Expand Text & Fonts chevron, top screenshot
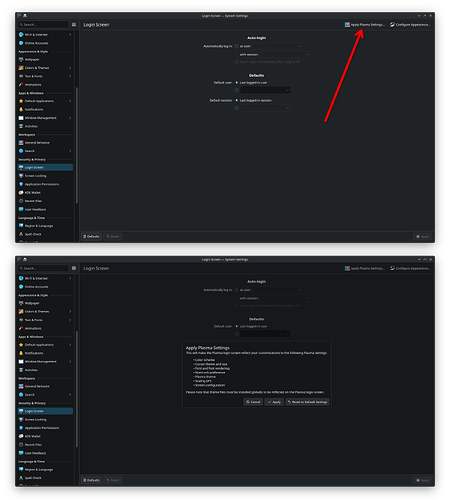Viewport: 450px width, 500px height. [70, 76]
